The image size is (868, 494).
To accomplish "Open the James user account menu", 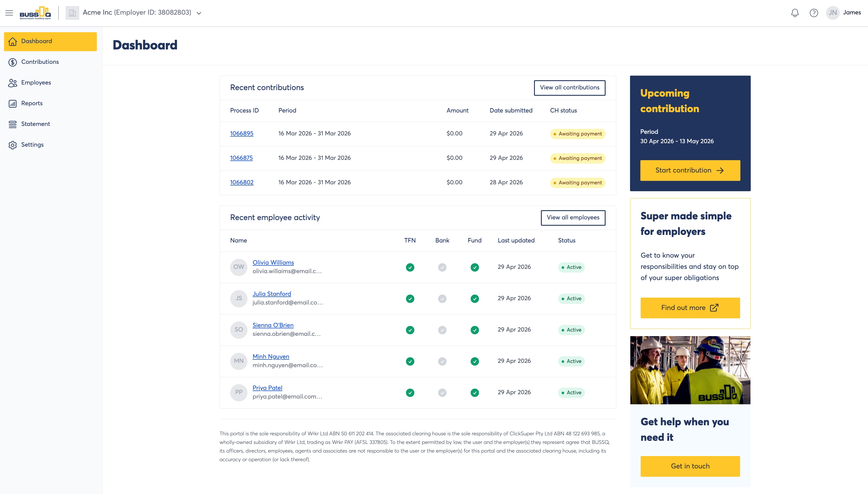I will [852, 13].
